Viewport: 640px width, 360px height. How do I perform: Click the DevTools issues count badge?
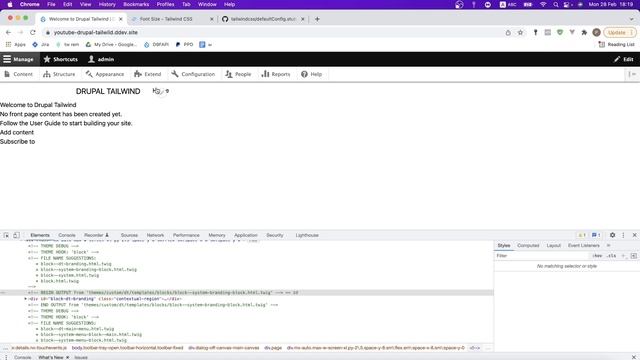click(x=596, y=235)
